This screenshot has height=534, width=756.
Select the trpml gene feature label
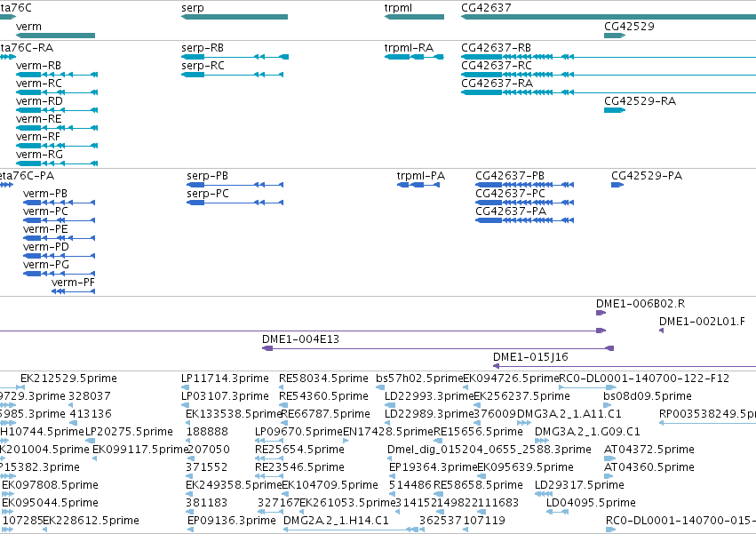398,8
